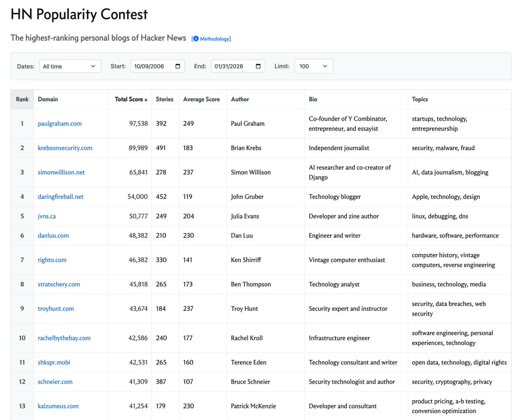Click average score 249

(x=188, y=124)
